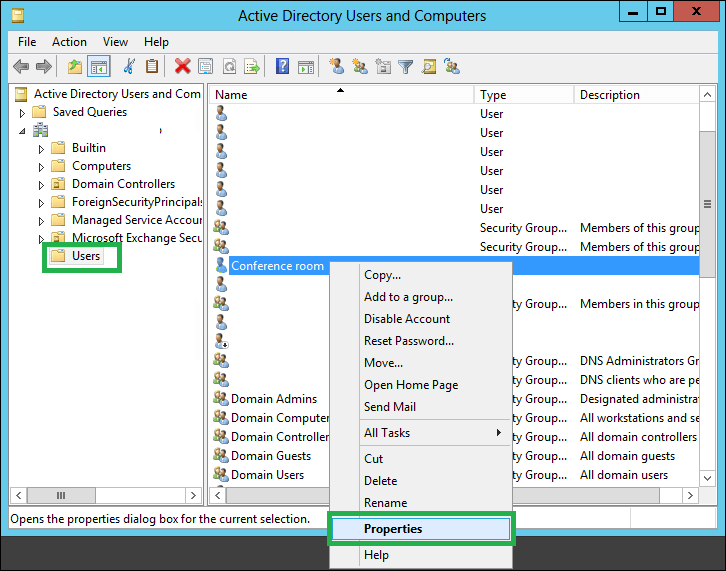Click the Create new organizational unit icon
Viewport: 726px width, 571px height.
(x=383, y=67)
